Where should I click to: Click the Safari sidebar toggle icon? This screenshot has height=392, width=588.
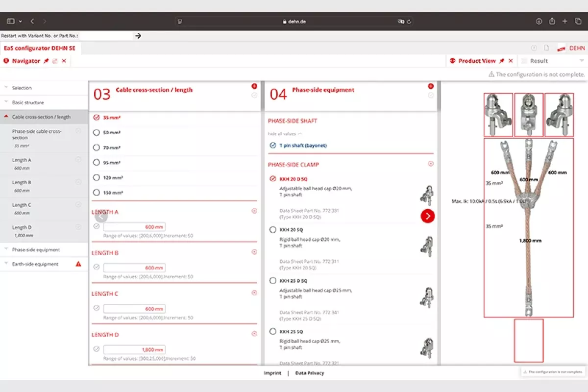click(11, 21)
